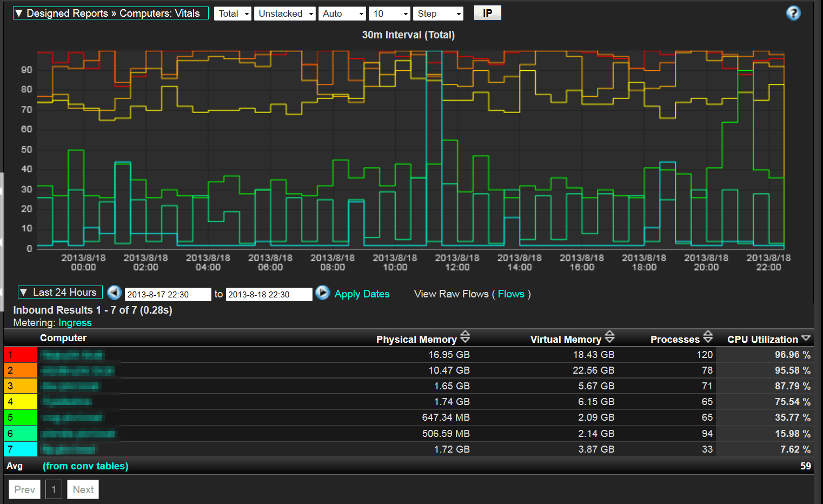Open the 10 results count dropdown

click(390, 14)
